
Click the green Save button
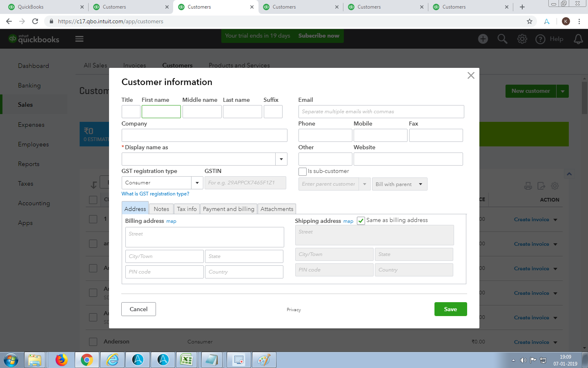(450, 309)
